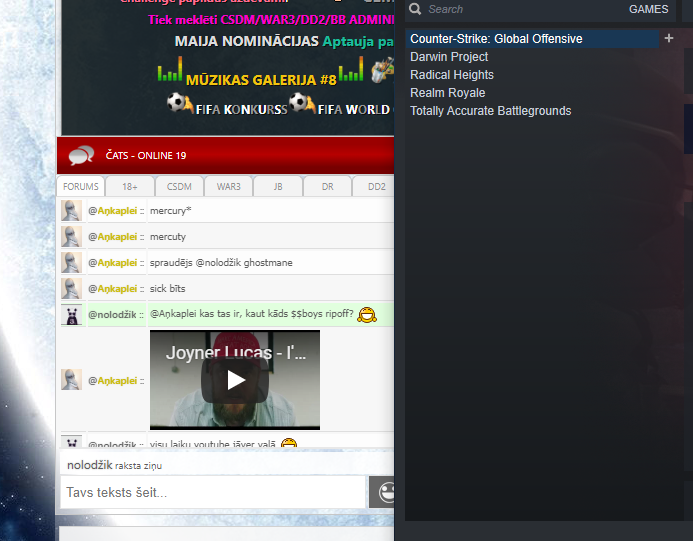Select Realm Royale in the games list
The height and width of the screenshot is (541, 693).
click(447, 93)
